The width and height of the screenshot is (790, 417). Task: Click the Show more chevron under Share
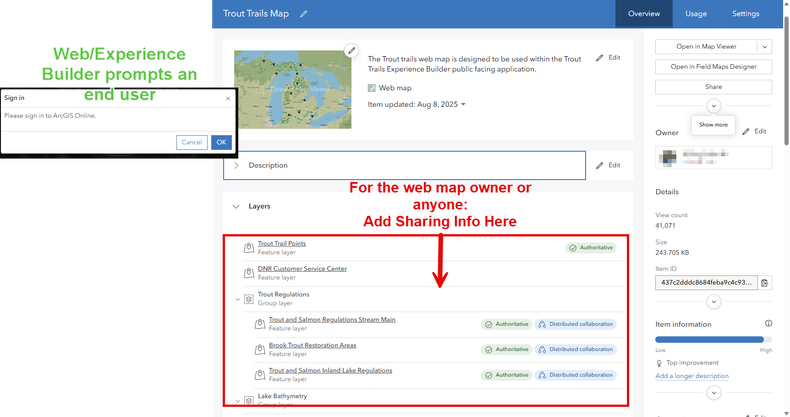(713, 106)
